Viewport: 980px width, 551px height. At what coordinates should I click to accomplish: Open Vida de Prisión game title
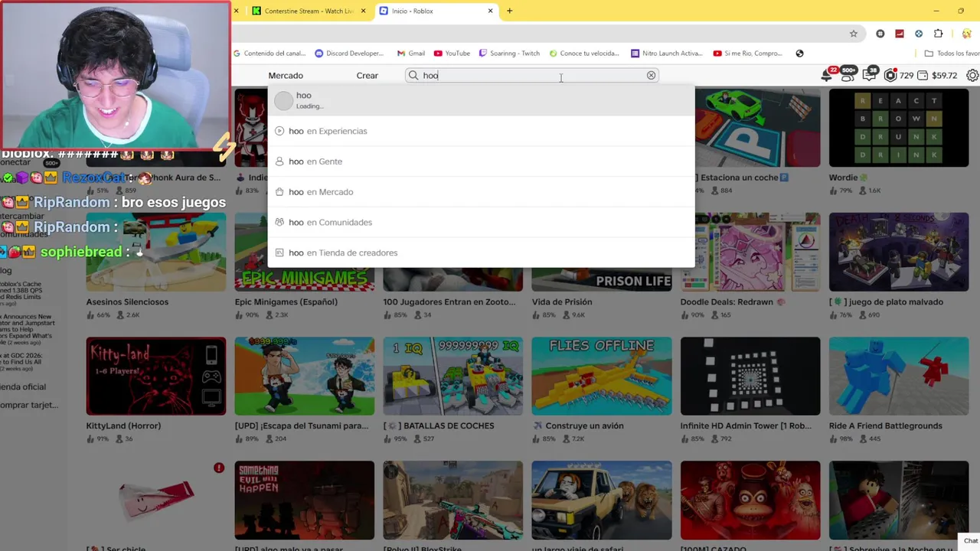pos(562,302)
